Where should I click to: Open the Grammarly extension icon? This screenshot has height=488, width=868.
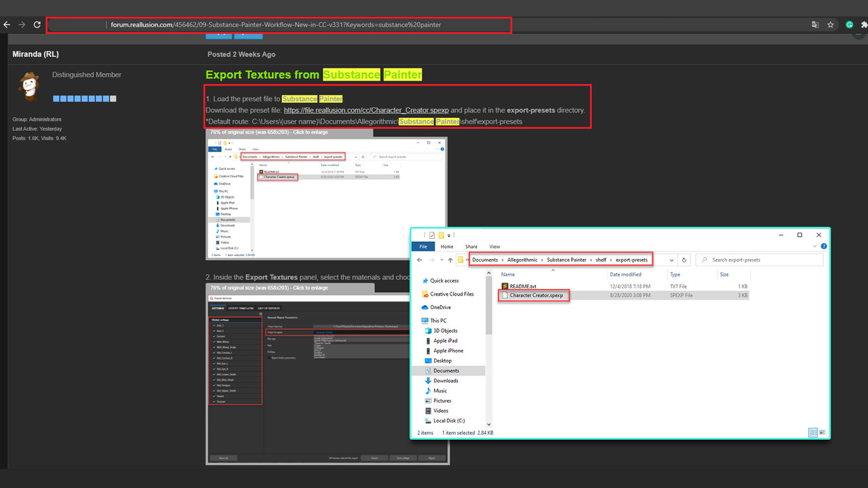tap(849, 25)
